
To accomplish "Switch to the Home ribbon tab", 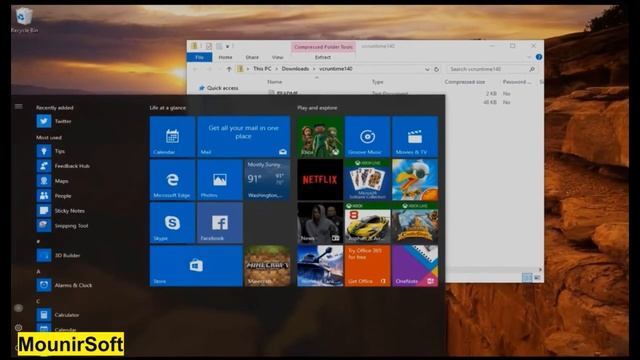I will 225,58.
